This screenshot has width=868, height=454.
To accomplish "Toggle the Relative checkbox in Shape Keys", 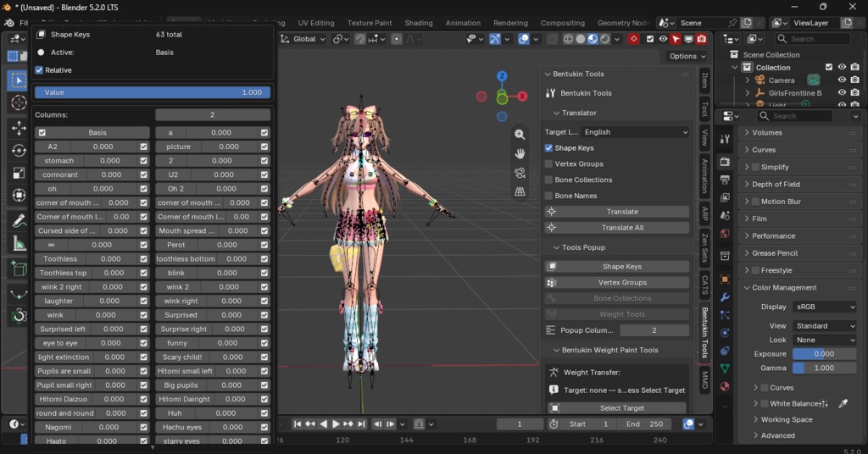I will coord(39,70).
